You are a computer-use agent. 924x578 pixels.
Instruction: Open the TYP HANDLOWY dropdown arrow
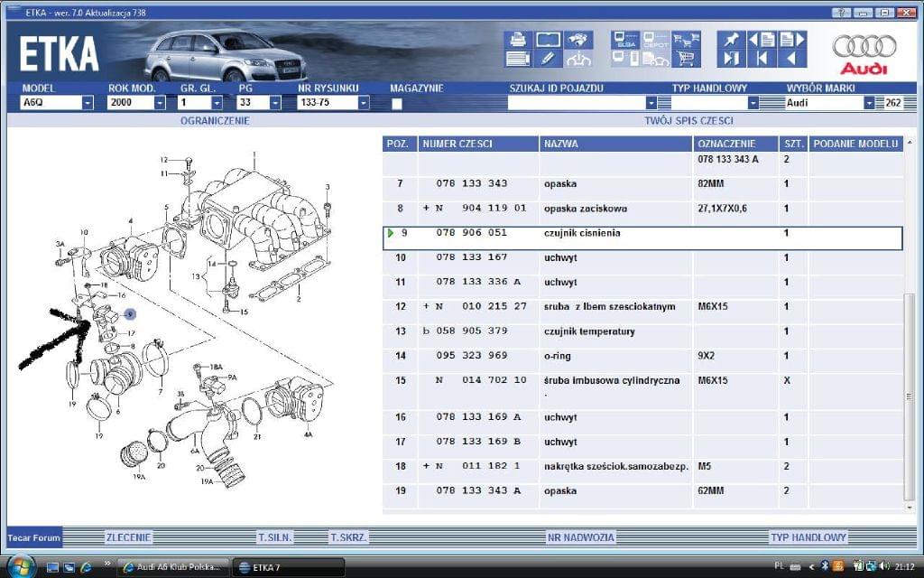[x=753, y=103]
